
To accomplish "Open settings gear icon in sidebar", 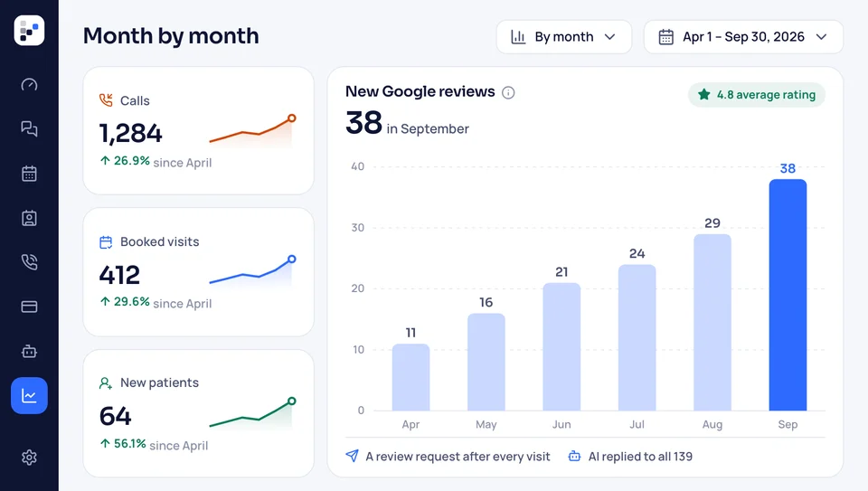I will coord(29,458).
